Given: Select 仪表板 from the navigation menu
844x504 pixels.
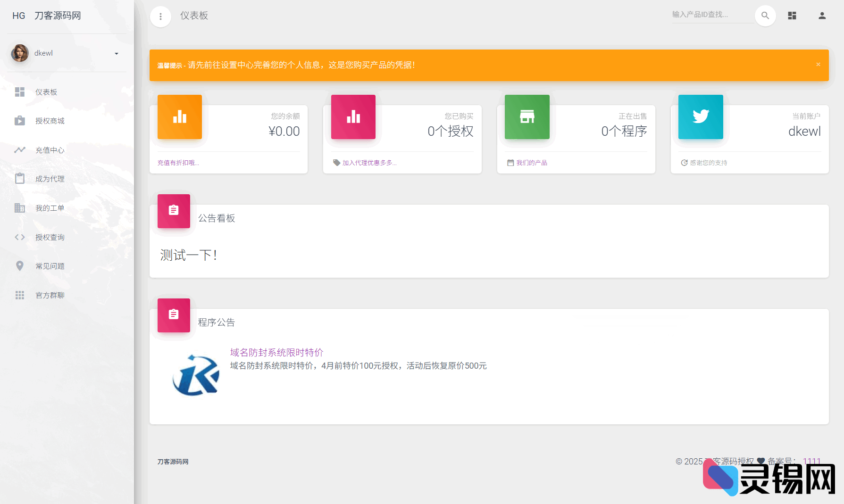Looking at the screenshot, I should 46,92.
